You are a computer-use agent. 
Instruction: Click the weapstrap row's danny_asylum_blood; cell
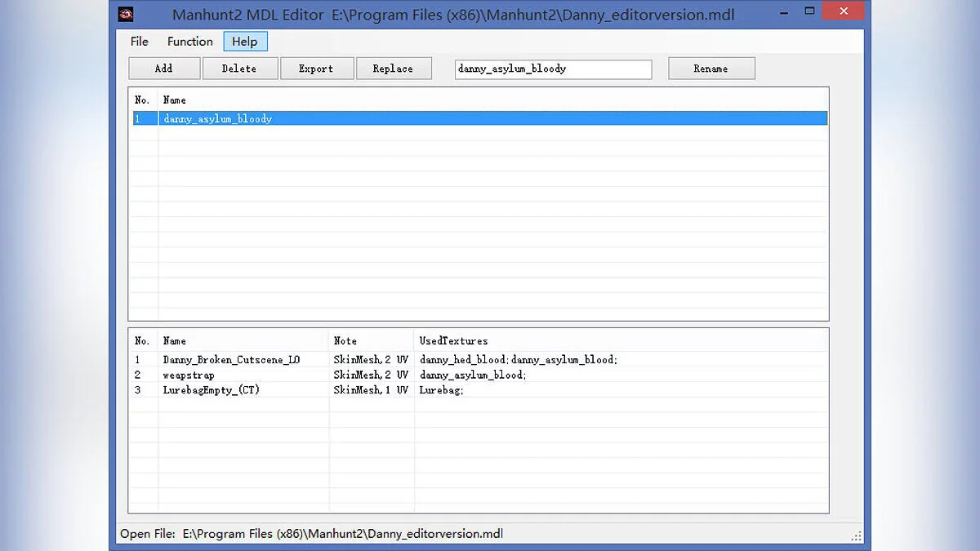click(x=473, y=375)
